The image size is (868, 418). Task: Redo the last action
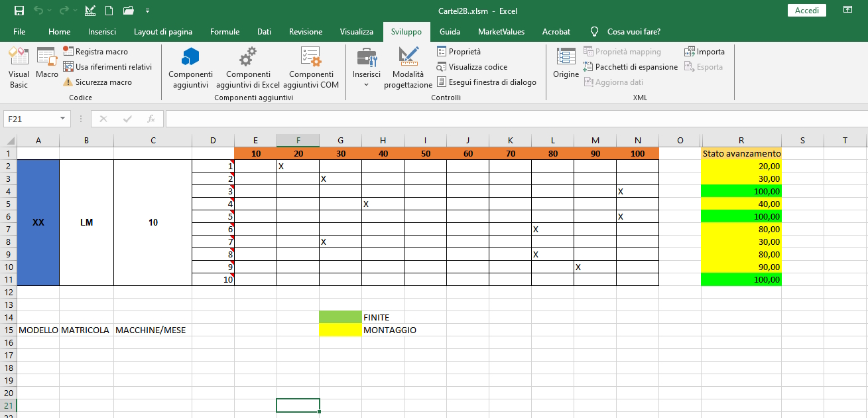pyautogui.click(x=64, y=11)
